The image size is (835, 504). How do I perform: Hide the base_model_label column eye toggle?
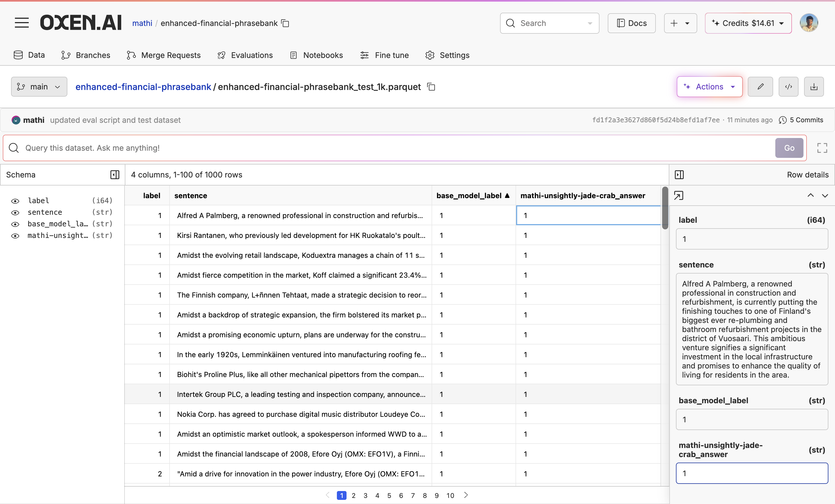pos(15,224)
